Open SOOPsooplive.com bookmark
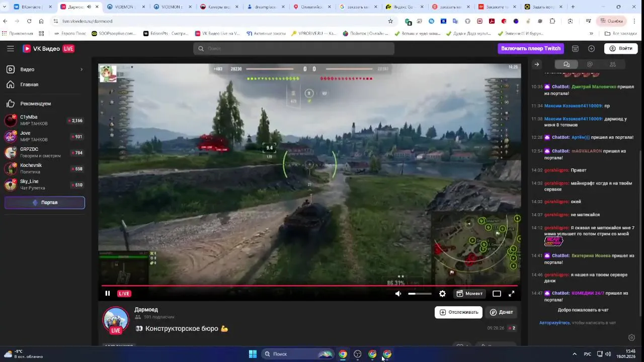 pos(114,34)
